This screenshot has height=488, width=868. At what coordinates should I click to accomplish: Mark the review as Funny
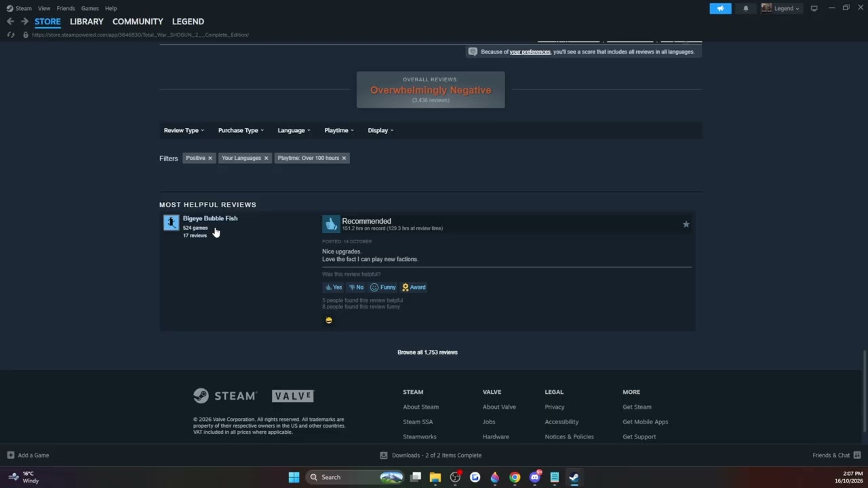[383, 287]
